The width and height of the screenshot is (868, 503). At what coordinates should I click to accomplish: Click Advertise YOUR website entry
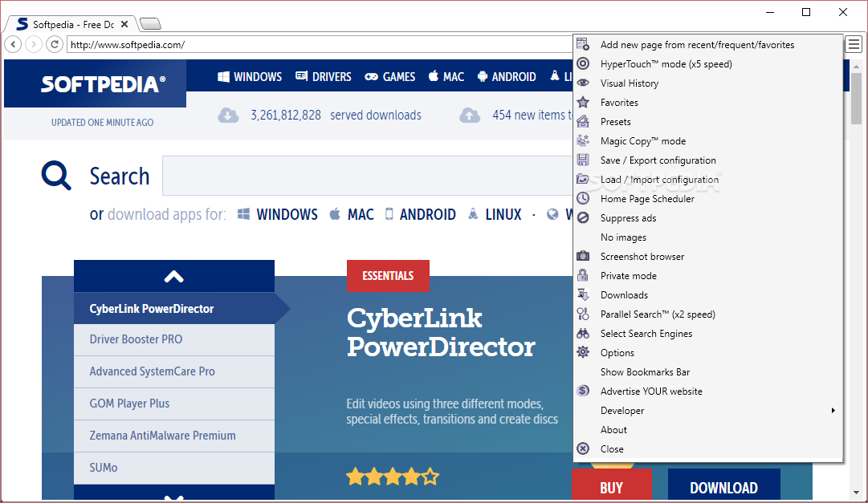(x=708, y=391)
